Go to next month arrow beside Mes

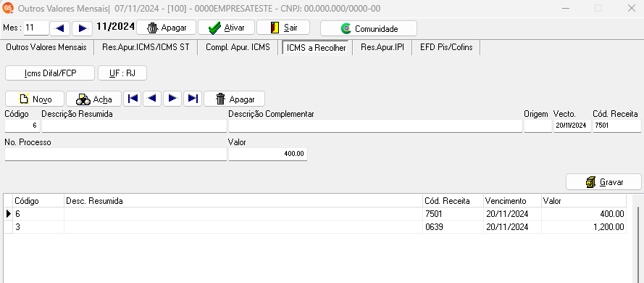point(82,28)
